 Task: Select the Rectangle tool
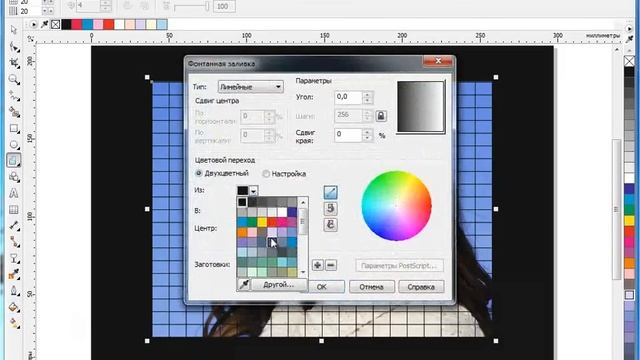[14, 129]
